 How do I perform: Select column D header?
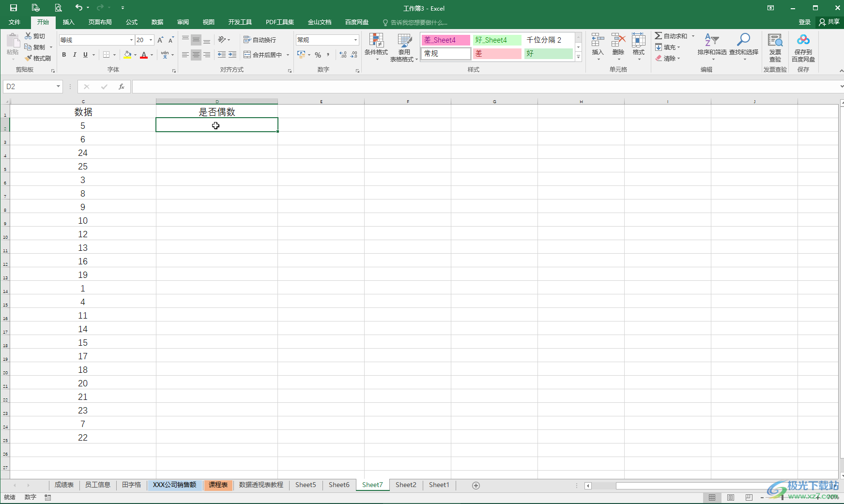217,101
